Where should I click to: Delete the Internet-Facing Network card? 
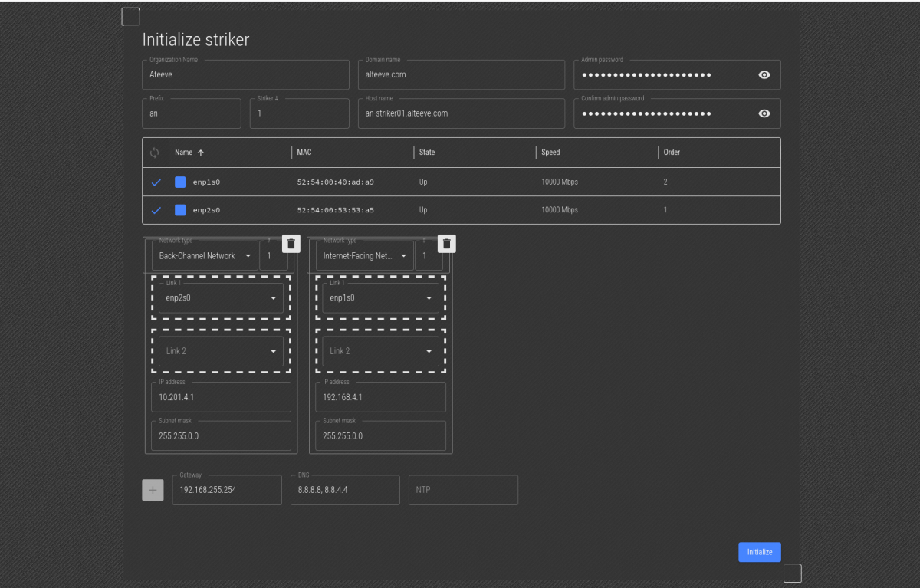[448, 244]
